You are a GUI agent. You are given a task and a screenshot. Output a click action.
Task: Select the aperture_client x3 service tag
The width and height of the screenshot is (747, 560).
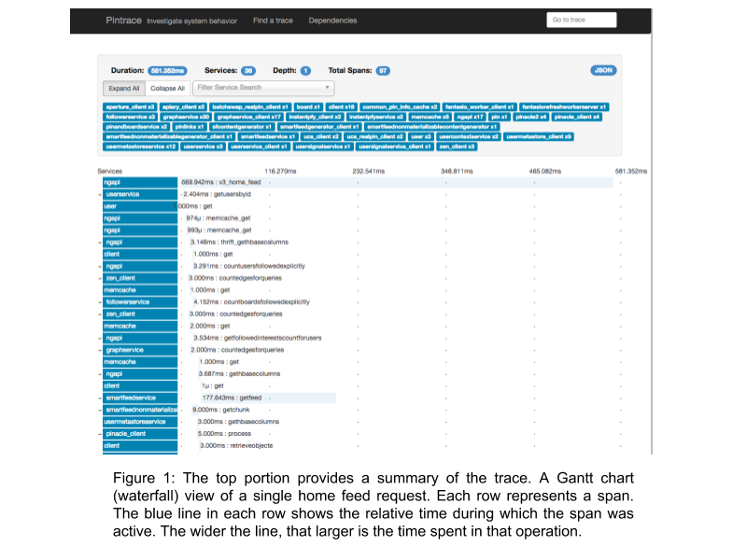[x=130, y=107]
